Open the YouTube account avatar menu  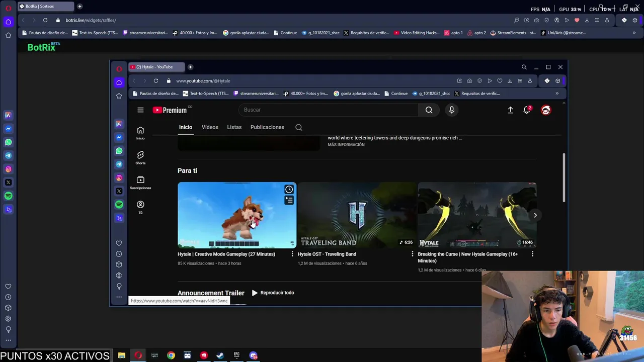(x=546, y=110)
